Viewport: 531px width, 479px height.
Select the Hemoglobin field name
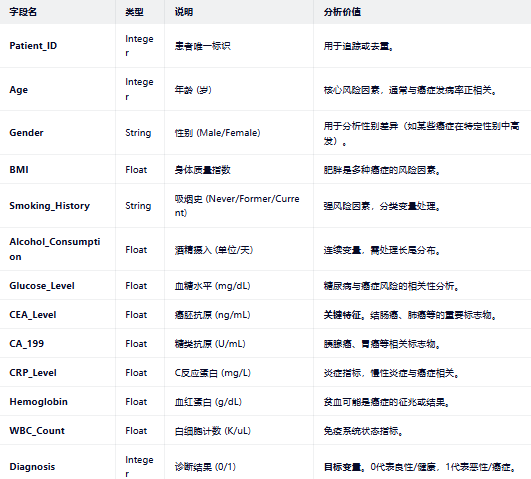click(x=39, y=402)
